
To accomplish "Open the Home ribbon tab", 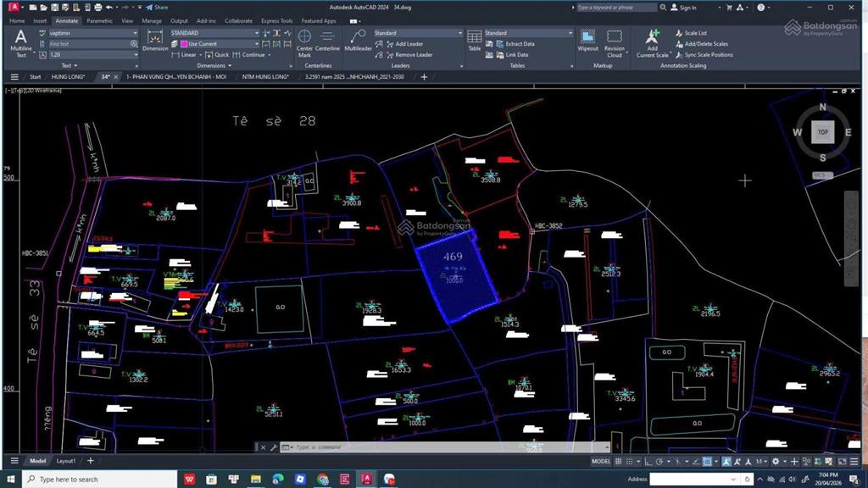I will pos(17,20).
